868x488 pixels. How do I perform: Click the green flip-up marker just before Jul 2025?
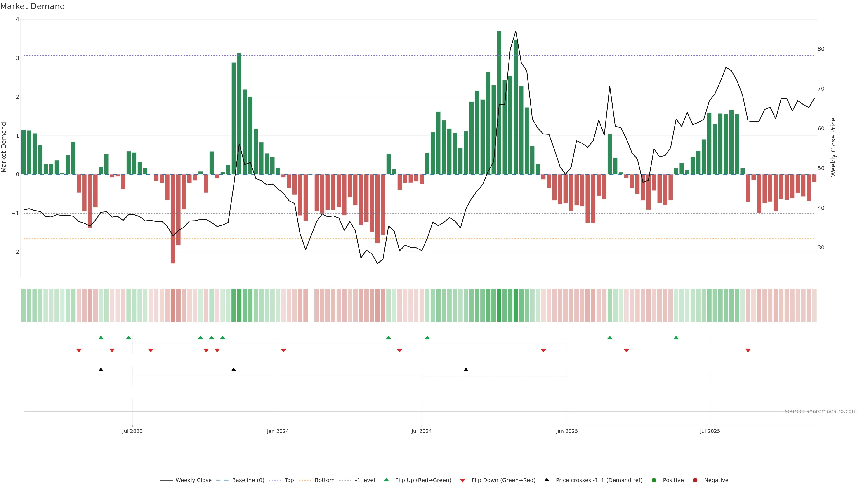[x=676, y=338]
